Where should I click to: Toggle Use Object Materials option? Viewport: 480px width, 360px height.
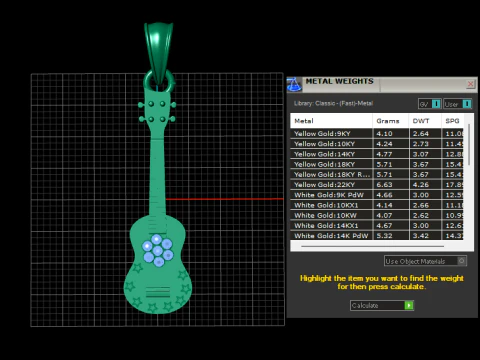[425, 261]
